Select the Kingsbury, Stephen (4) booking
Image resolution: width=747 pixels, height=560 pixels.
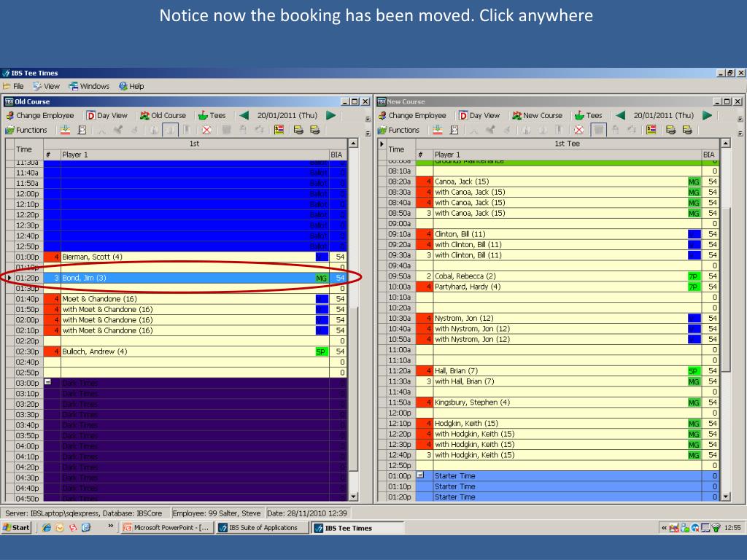coord(568,402)
